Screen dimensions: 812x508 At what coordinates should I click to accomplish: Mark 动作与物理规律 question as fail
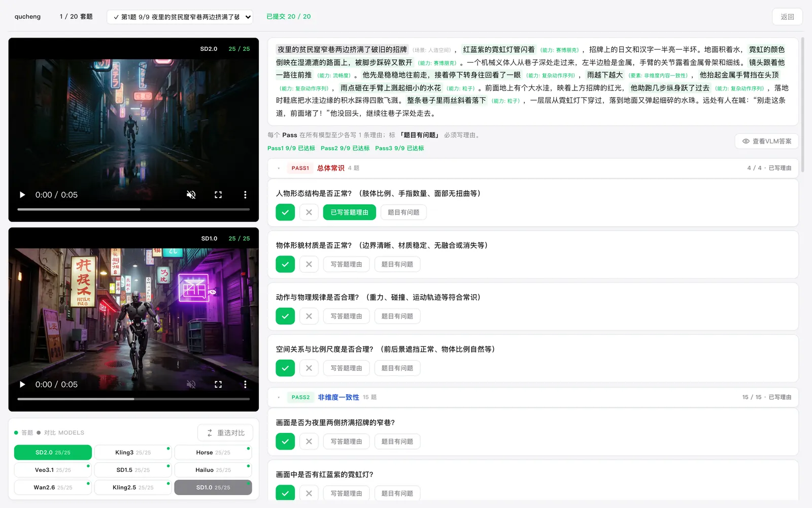coord(309,316)
